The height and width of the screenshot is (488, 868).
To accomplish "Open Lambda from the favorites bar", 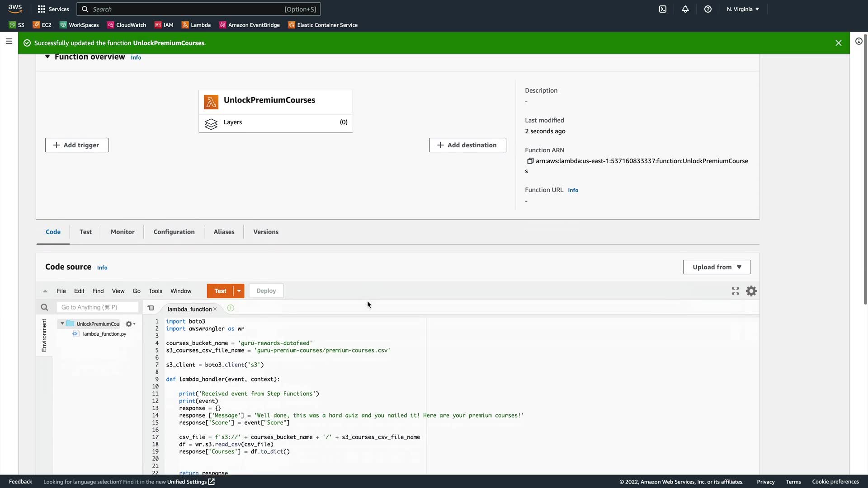I will tap(196, 25).
